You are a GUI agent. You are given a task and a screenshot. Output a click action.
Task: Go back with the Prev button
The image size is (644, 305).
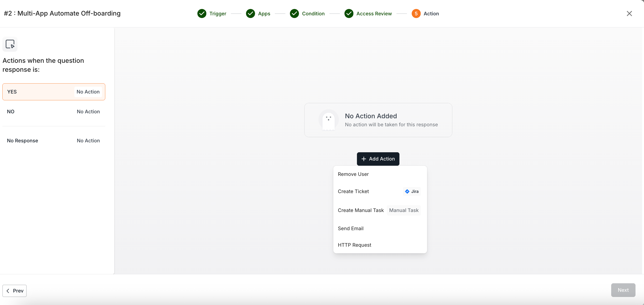pos(14,291)
